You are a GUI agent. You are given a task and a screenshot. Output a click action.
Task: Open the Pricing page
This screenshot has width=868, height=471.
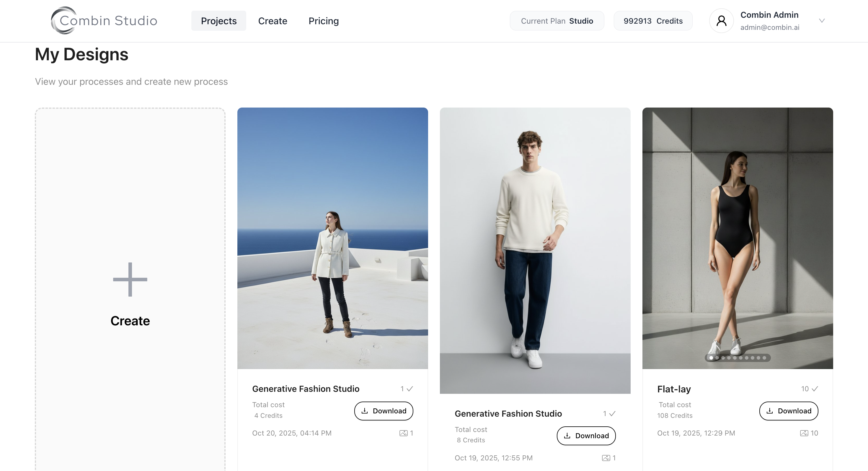324,21
